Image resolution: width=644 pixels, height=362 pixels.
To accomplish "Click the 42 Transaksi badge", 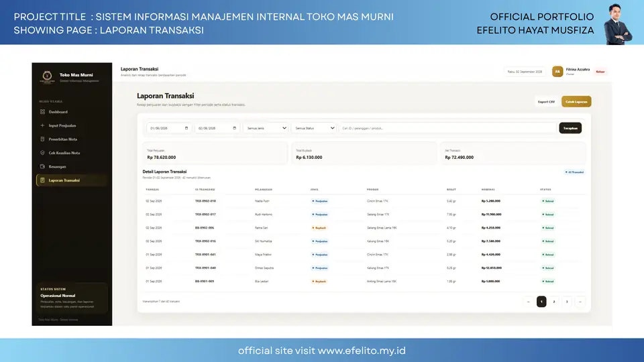I will click(x=574, y=172).
